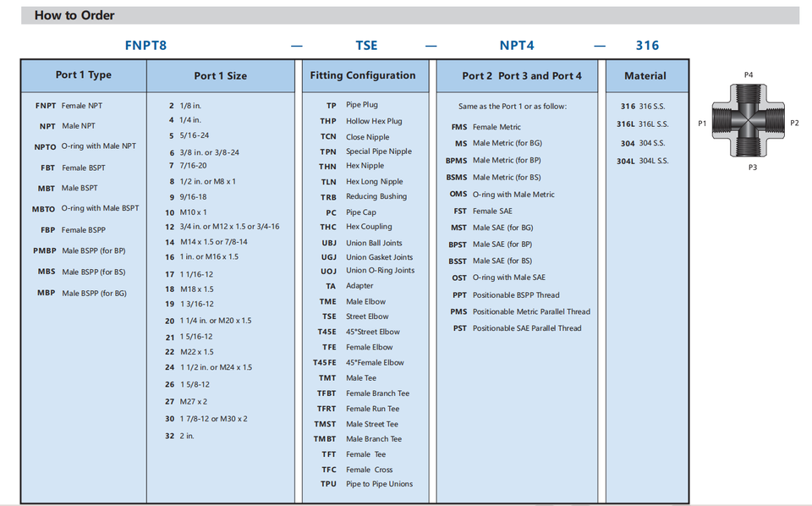Screen dimensions: 812x506
Task: Click the cross fitting diagram image
Action: coord(749,121)
